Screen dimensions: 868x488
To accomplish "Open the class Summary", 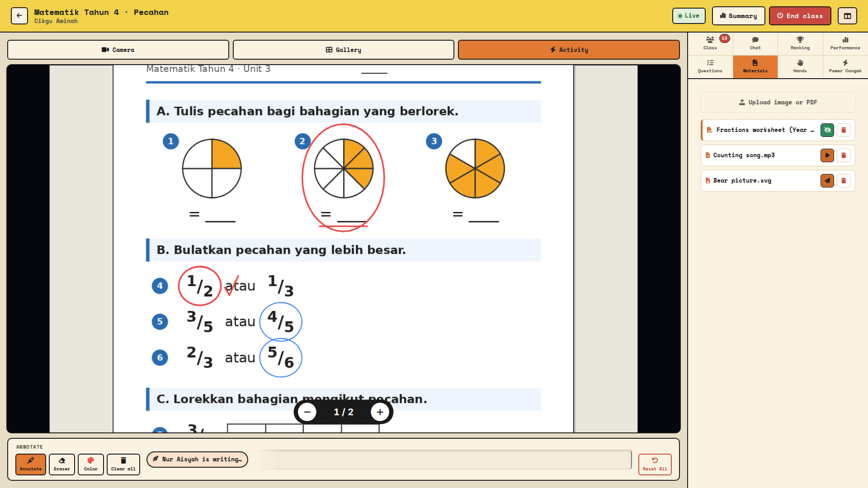I will [x=738, y=16].
